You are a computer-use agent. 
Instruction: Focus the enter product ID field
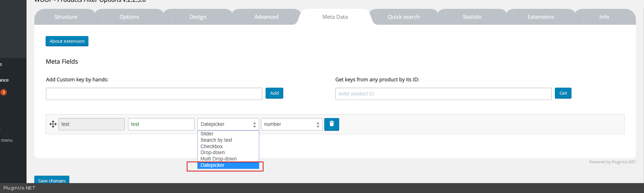coord(443,94)
